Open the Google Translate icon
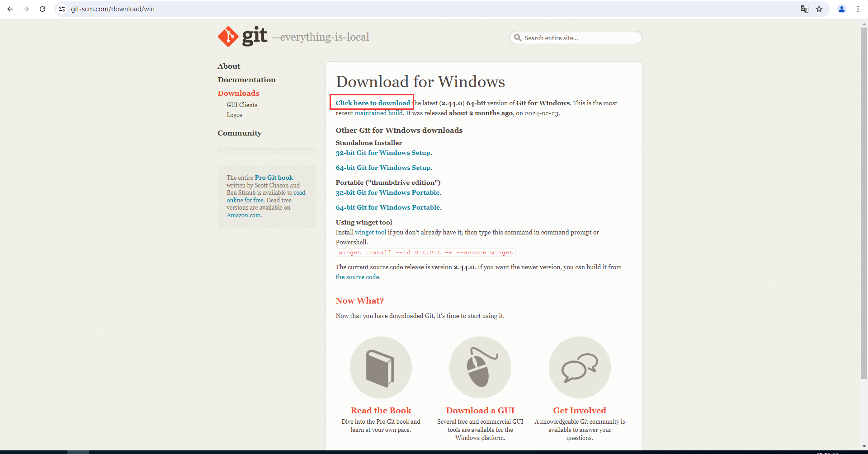 click(805, 9)
